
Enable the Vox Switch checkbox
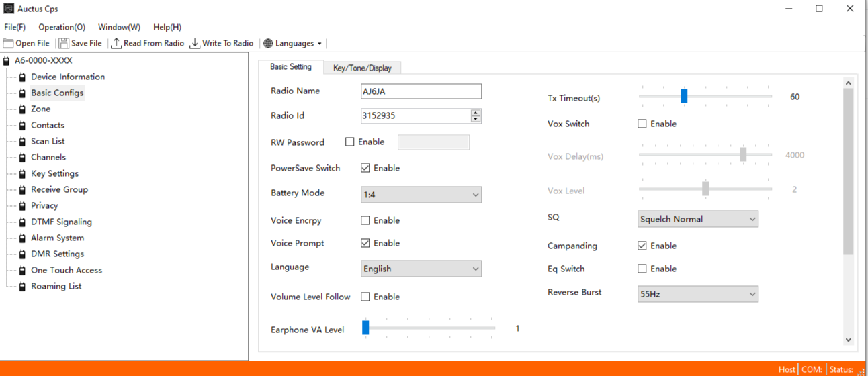point(642,124)
